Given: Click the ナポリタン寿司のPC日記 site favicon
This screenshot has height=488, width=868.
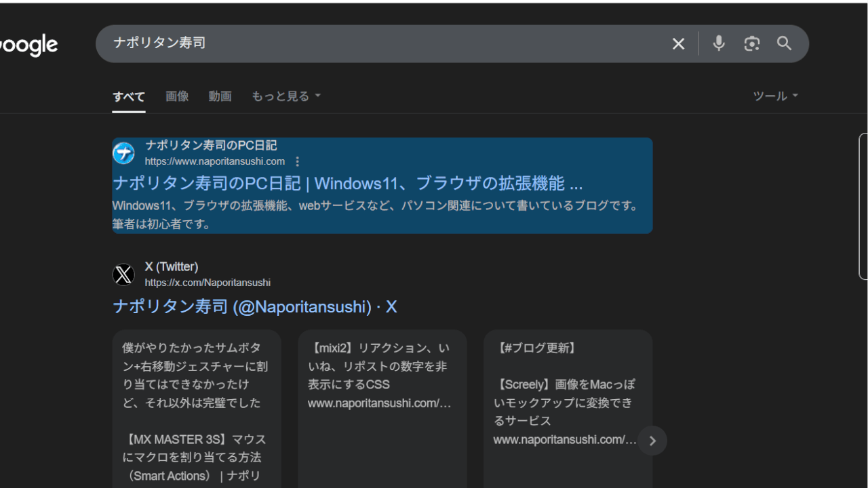Looking at the screenshot, I should [123, 153].
